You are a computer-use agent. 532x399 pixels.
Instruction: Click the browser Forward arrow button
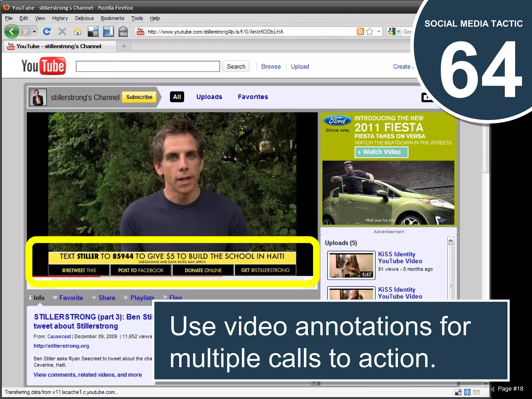25,32
